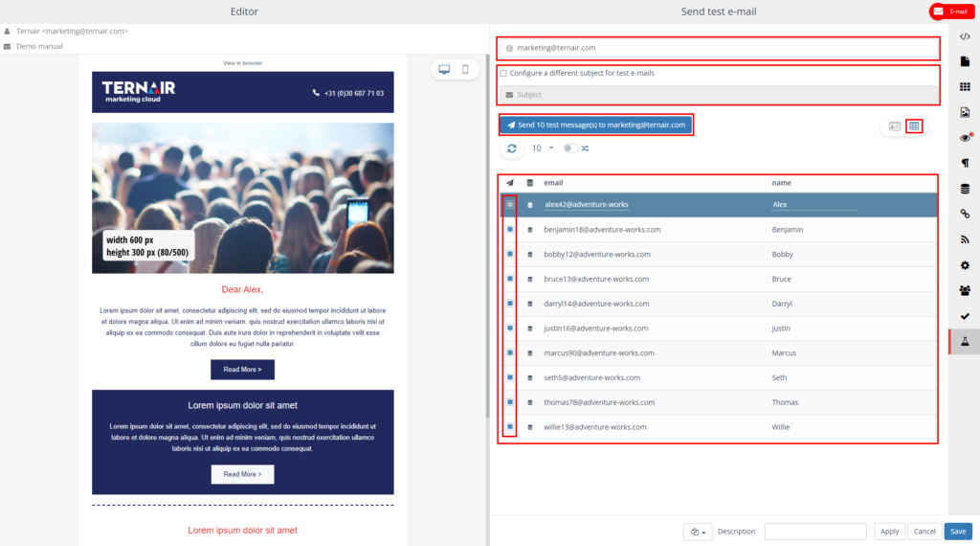This screenshot has height=546, width=980.
Task: Click first Read More button in email
Action: click(x=242, y=370)
